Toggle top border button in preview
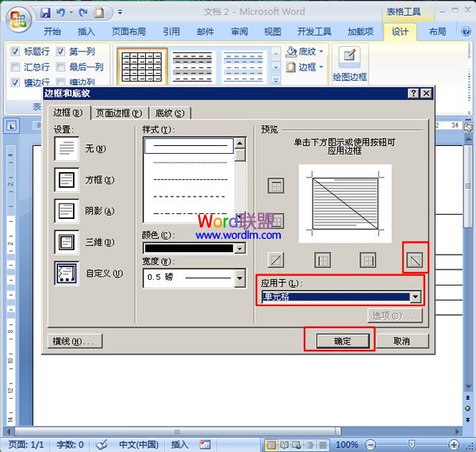The width and height of the screenshot is (476, 452). [x=275, y=186]
